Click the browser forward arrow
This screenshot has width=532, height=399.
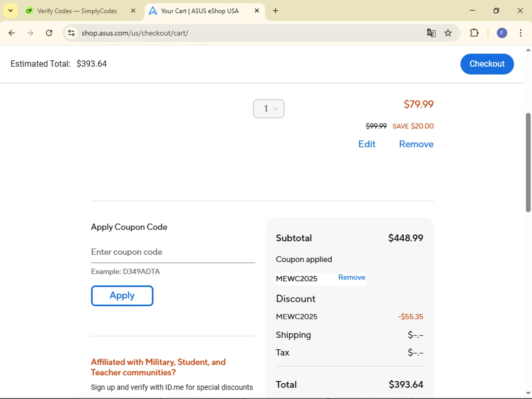point(30,33)
